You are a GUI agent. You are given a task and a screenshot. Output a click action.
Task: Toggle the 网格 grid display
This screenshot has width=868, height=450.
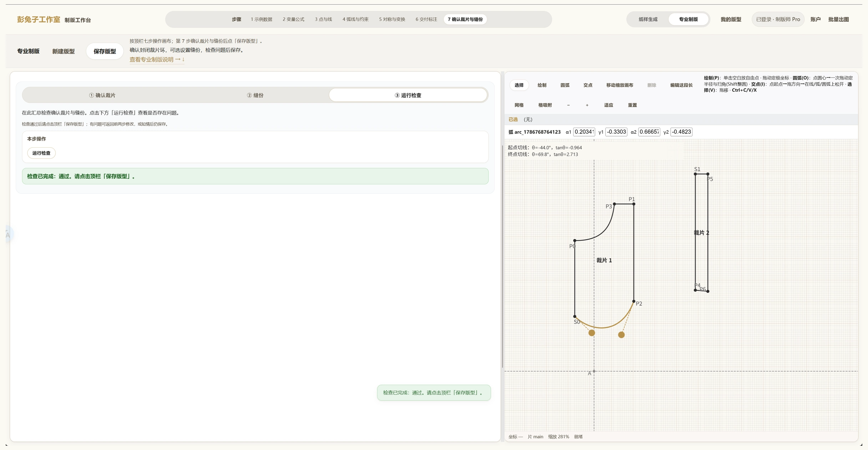[x=519, y=105]
